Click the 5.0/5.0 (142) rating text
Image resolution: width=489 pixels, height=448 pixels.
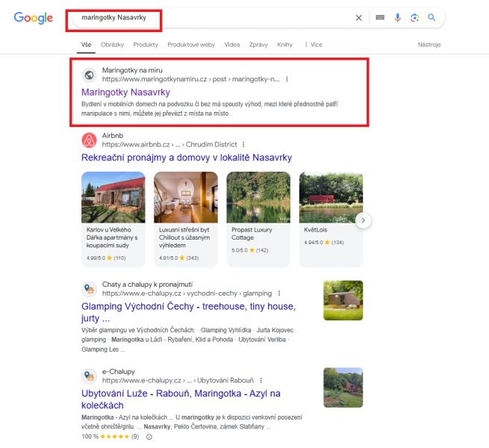tap(250, 250)
